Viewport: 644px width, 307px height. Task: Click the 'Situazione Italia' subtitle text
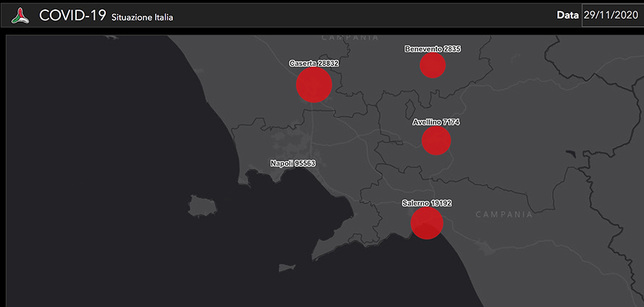pos(142,17)
